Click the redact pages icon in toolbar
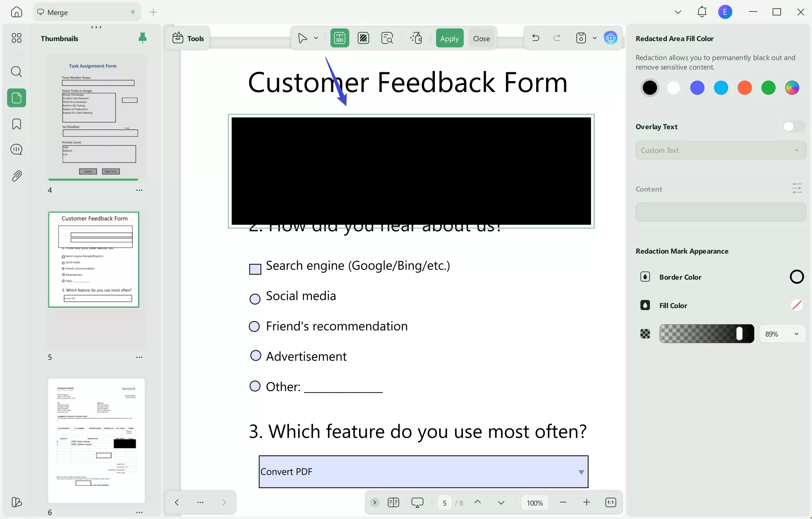812x519 pixels. pos(363,38)
